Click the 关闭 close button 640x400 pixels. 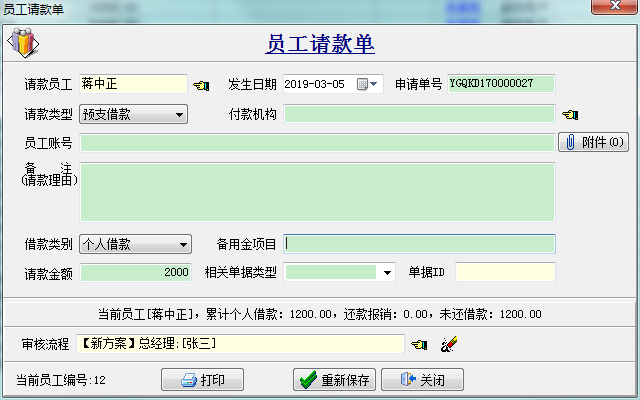coord(422,380)
